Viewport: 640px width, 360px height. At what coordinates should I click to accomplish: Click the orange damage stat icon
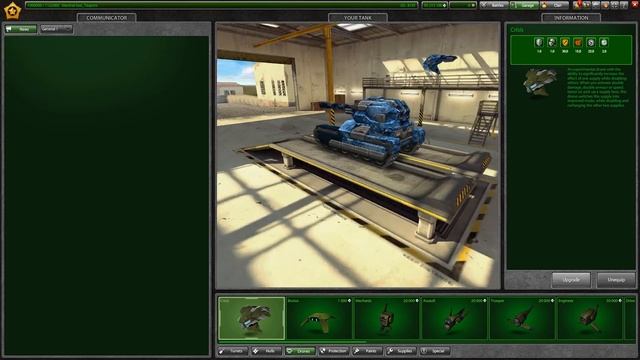tap(578, 42)
